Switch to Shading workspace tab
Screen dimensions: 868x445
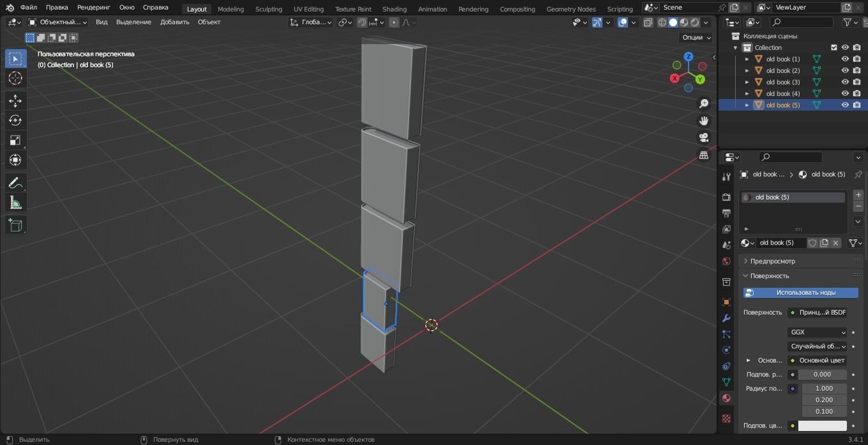[394, 9]
